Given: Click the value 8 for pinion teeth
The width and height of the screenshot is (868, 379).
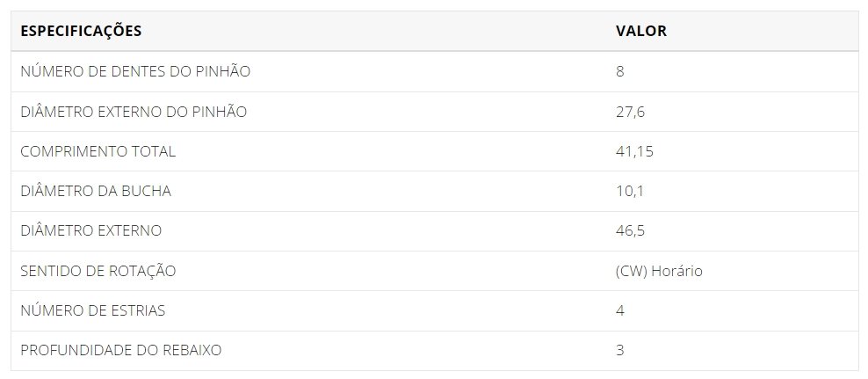Looking at the screenshot, I should [619, 71].
